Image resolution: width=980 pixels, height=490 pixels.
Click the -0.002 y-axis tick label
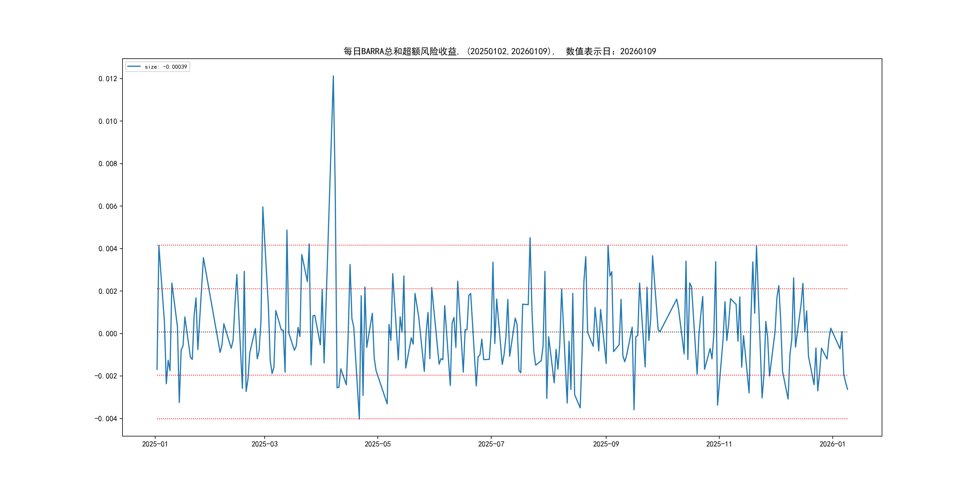[106, 376]
